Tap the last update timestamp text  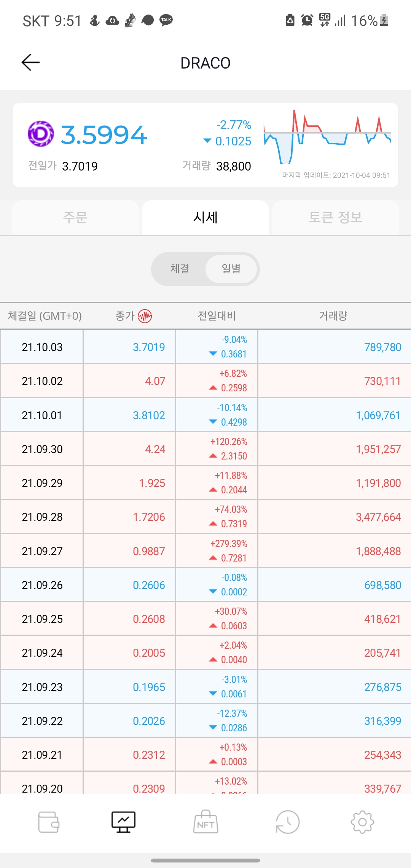(336, 176)
